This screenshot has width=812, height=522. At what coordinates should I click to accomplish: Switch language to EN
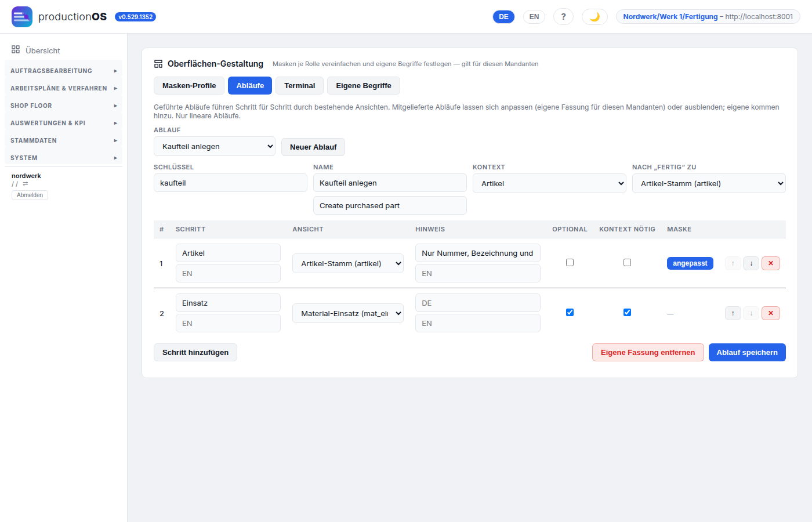point(534,17)
